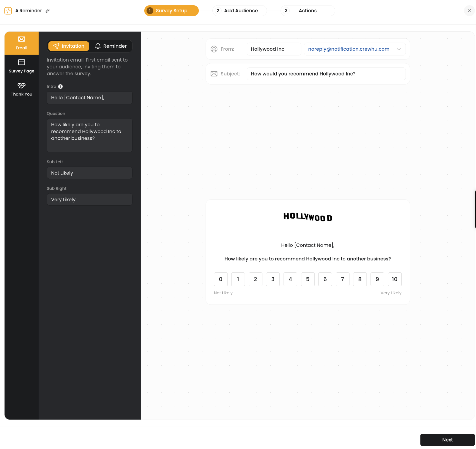Select score 1 in the preview
Screen dimensions: 476x449
point(238,279)
